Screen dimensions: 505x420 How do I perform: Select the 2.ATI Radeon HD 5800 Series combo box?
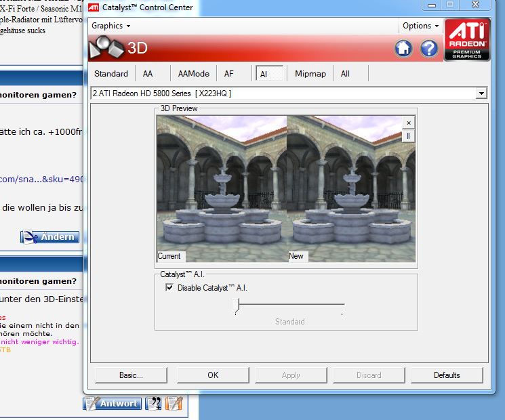289,93
